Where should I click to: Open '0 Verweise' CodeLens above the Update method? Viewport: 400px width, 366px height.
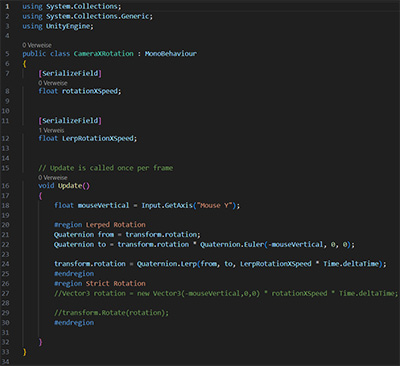click(x=53, y=177)
